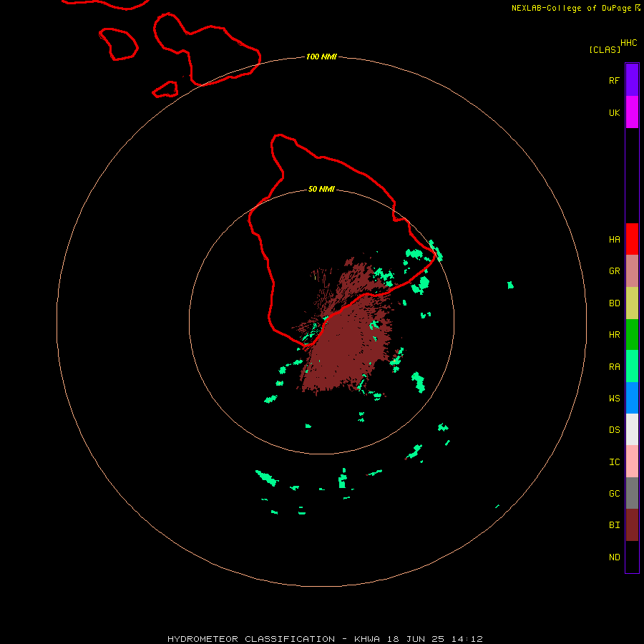Click the RF legend label
Image resolution: width=644 pixels, height=644 pixels.
click(x=614, y=80)
